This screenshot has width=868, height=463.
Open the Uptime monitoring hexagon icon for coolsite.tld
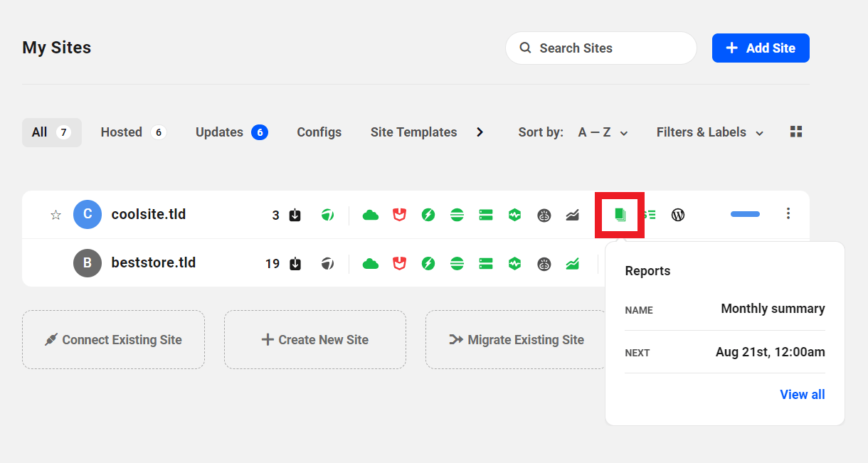tap(514, 214)
